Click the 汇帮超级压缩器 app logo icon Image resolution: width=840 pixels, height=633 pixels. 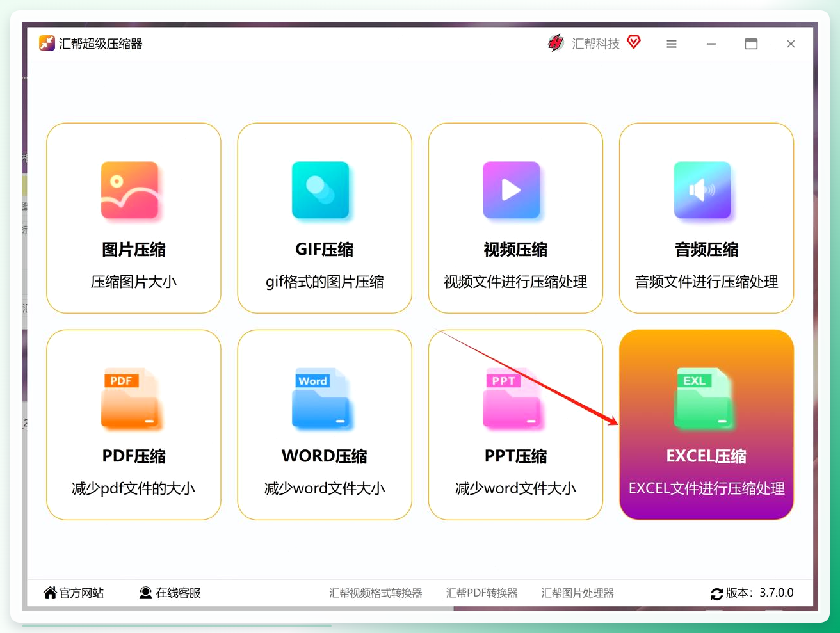(x=47, y=44)
